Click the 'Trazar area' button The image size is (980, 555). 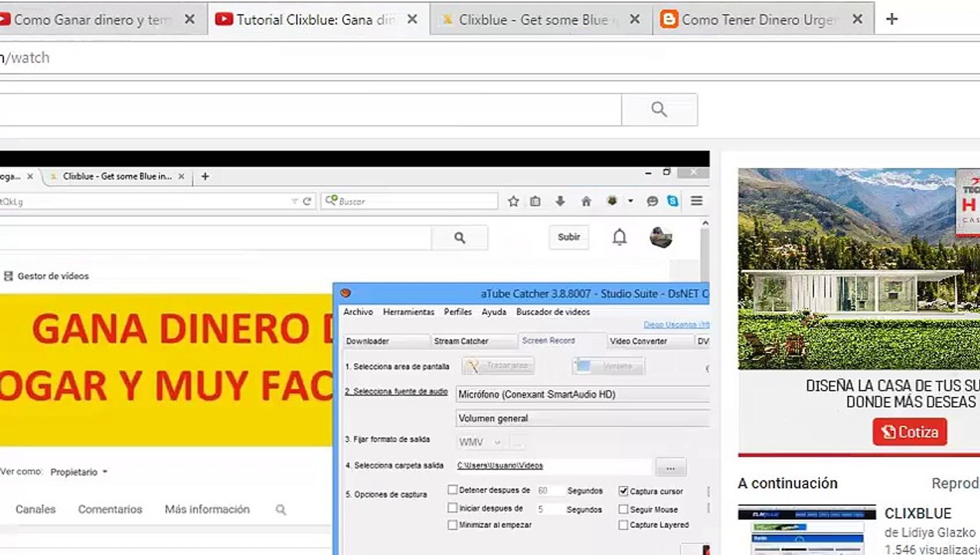[498, 366]
